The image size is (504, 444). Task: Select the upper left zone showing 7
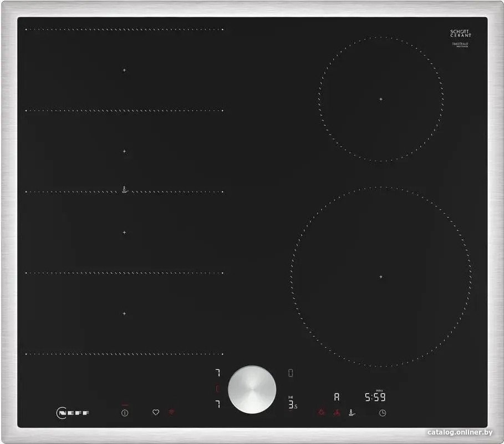pos(217,372)
